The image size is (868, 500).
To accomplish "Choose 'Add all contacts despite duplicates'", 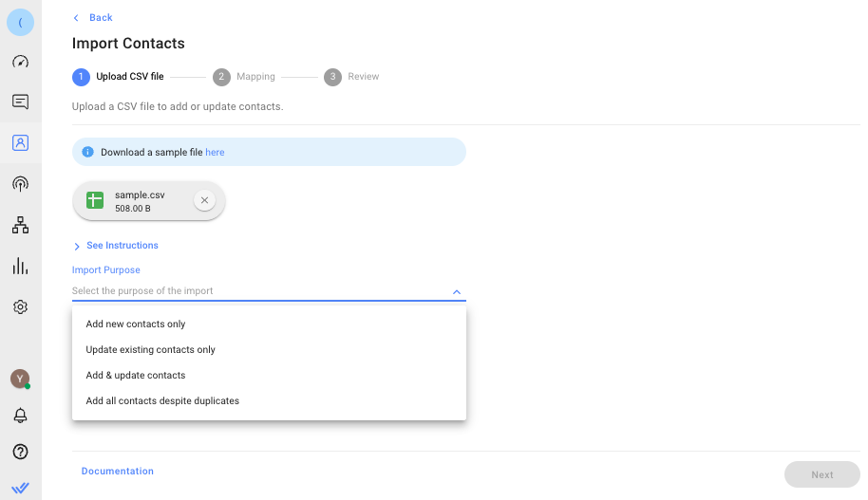I will pyautogui.click(x=162, y=401).
